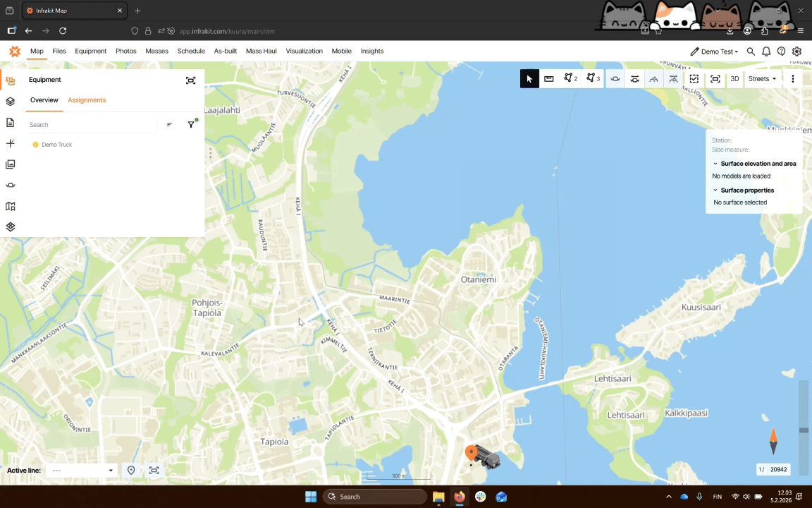Click the taskbar Search box
The height and width of the screenshot is (508, 812).
pyautogui.click(x=375, y=497)
